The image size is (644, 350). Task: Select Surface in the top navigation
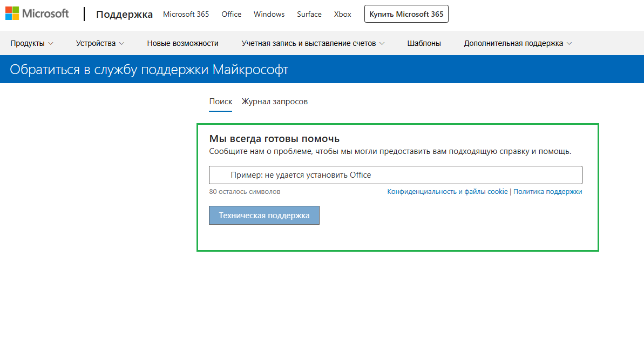tap(309, 14)
